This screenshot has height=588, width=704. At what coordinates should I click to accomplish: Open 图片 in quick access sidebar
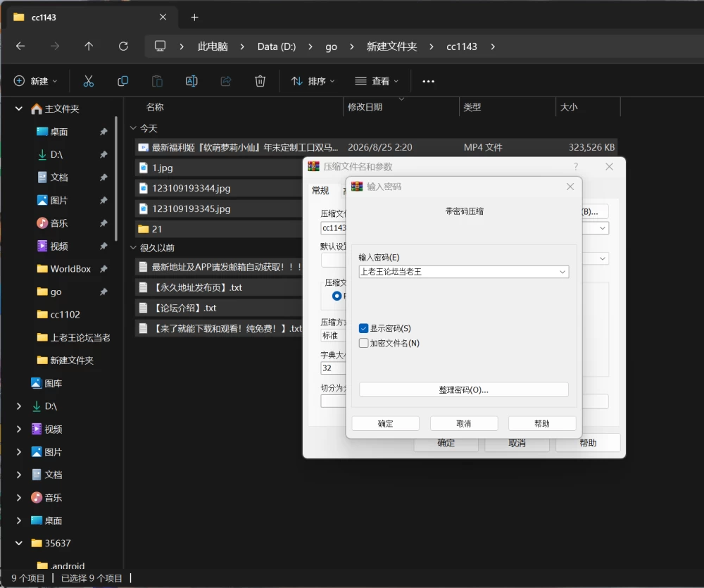[53, 200]
